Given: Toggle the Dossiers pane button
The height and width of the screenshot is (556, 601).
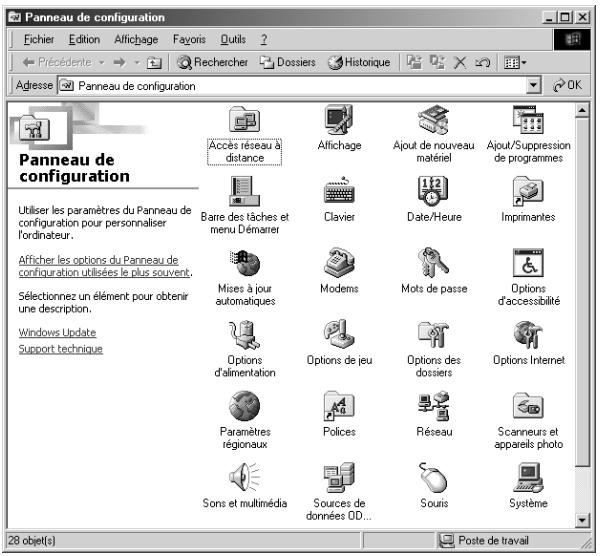Looking at the screenshot, I should pos(288,62).
